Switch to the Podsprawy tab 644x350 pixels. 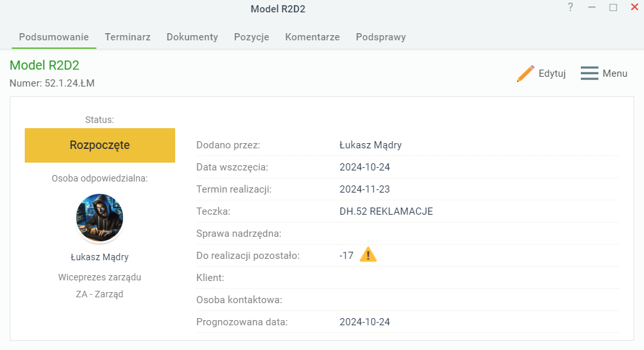click(381, 37)
